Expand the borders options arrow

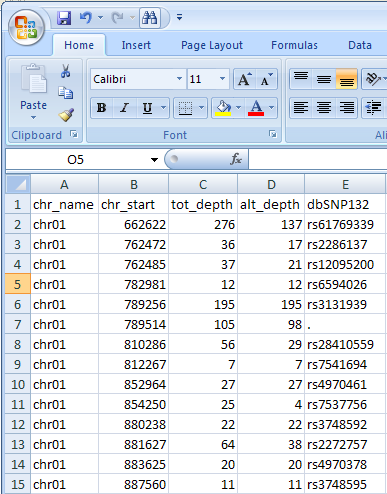201,108
